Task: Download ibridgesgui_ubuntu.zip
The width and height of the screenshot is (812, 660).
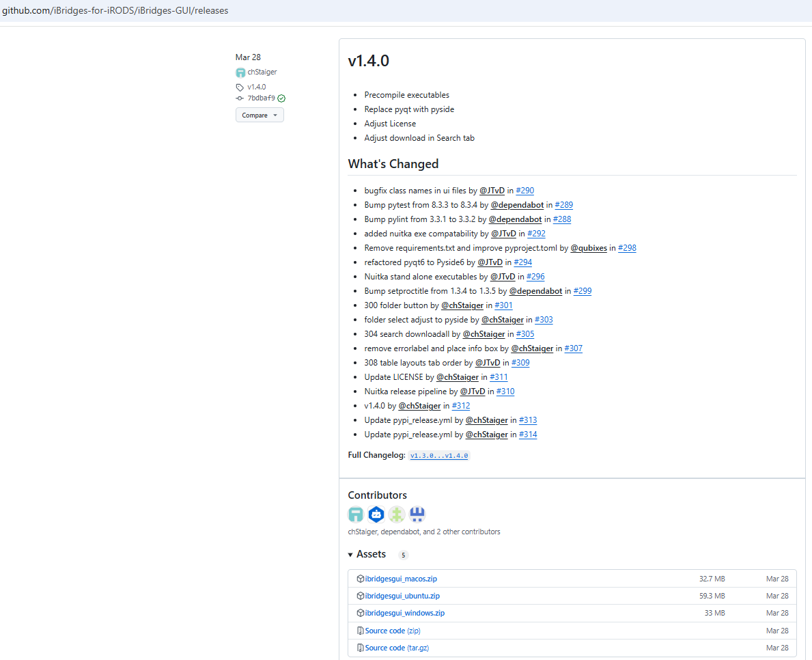Action: pyautogui.click(x=402, y=596)
